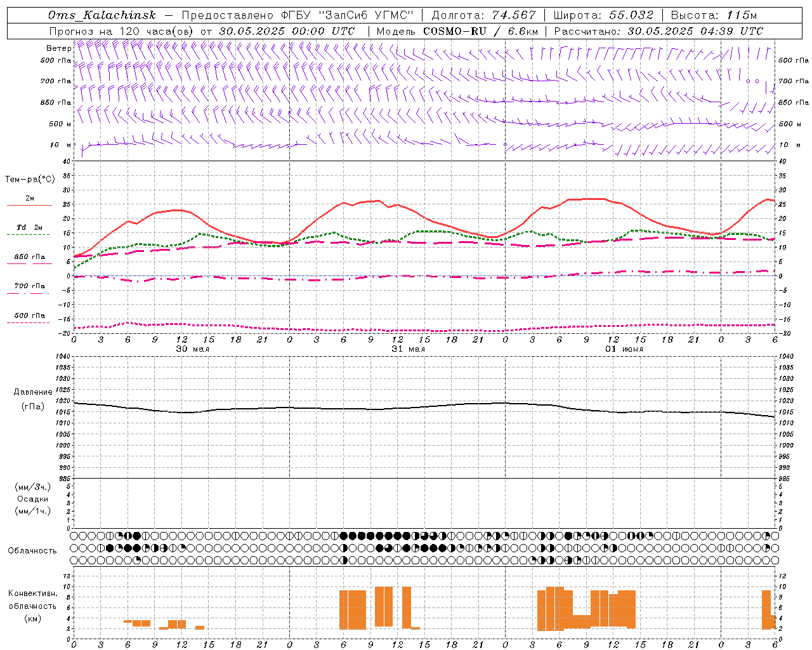
Task: Click the elevation text Высота: 115м
Action: click(x=714, y=15)
